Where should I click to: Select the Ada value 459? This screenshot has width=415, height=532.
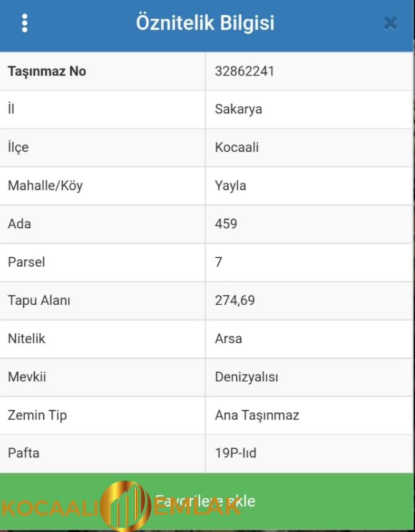pos(226,224)
